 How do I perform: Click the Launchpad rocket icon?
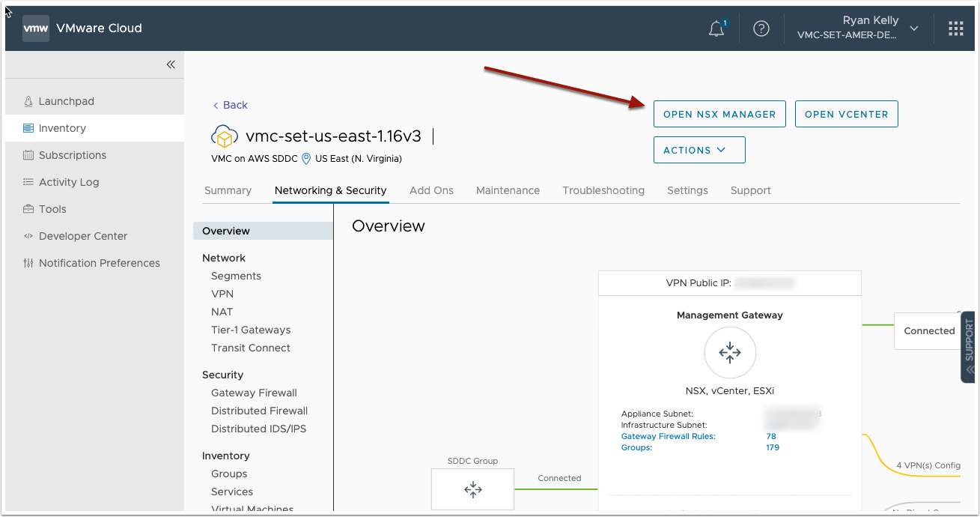point(28,101)
